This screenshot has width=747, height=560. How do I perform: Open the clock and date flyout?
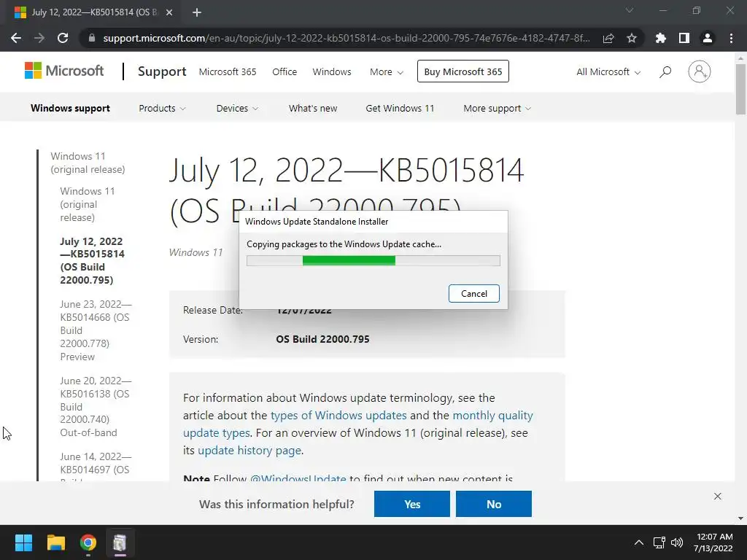(x=713, y=542)
